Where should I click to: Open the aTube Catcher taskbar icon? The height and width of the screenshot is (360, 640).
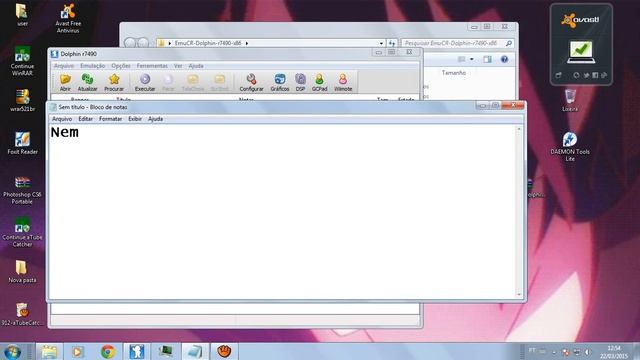click(224, 351)
